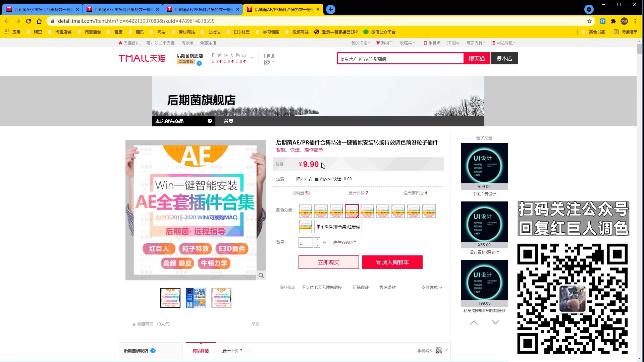This screenshot has width=644, height=362.
Task: Open new browser tab
Action: (330, 9)
